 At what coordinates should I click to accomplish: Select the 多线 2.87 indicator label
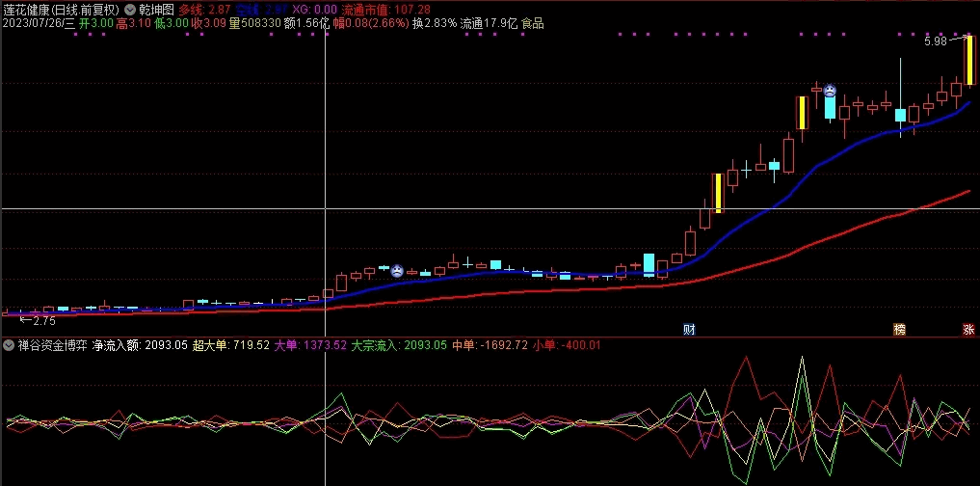coord(204,10)
